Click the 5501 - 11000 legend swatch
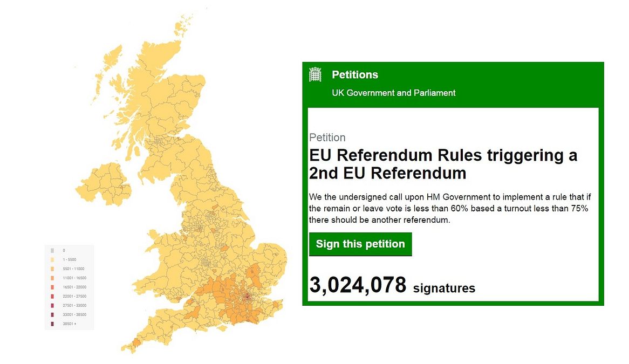The image size is (629, 364). point(52,269)
